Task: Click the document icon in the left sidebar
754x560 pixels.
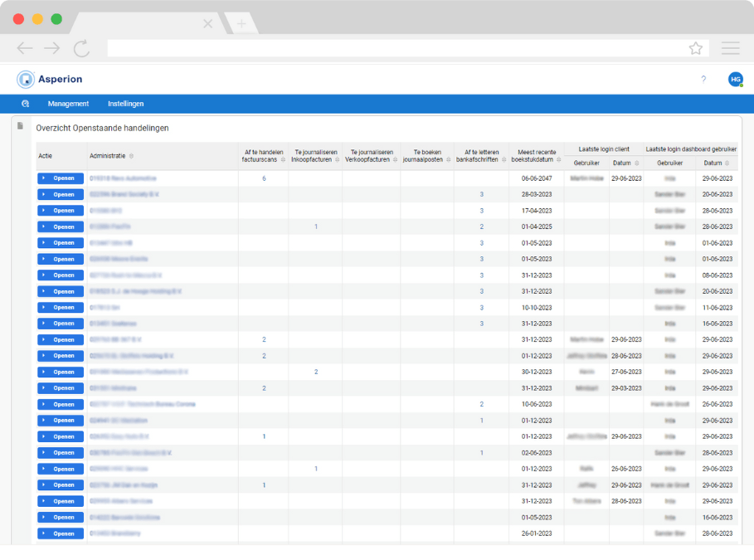Action: pyautogui.click(x=20, y=126)
